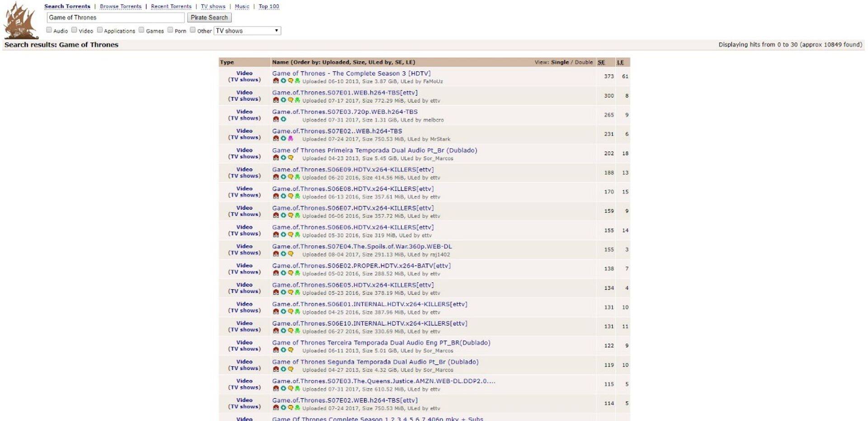This screenshot has width=868, height=421.
Task: Expand the TV shows category dropdown
Action: 247,31
